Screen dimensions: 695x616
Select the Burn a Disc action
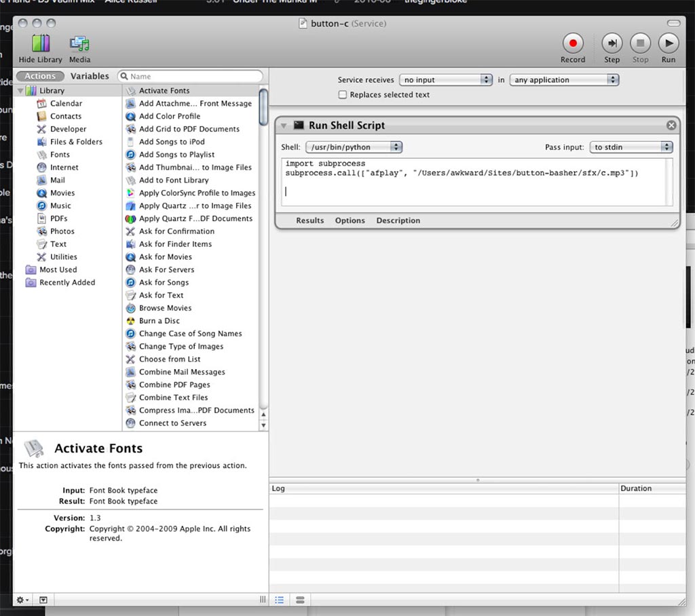(159, 321)
